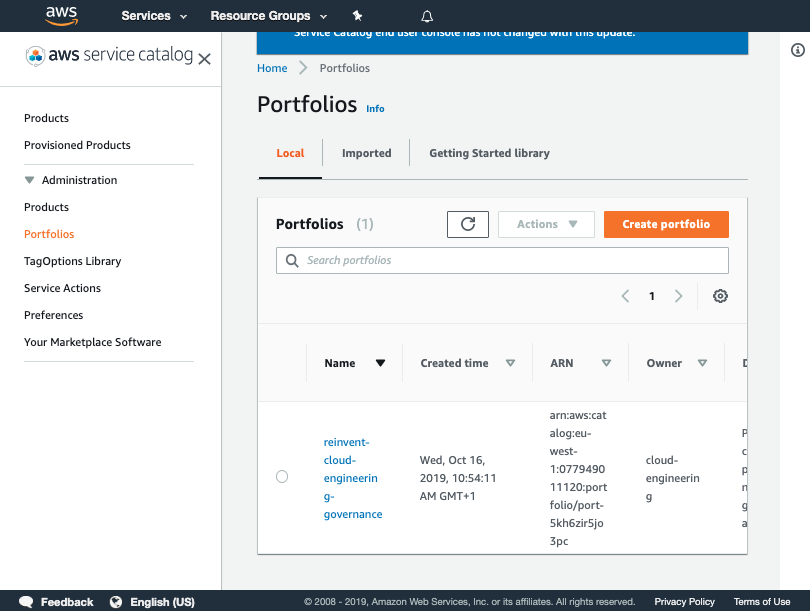This screenshot has height=611, width=810.
Task: Click the Create portfolio button
Action: click(x=666, y=224)
